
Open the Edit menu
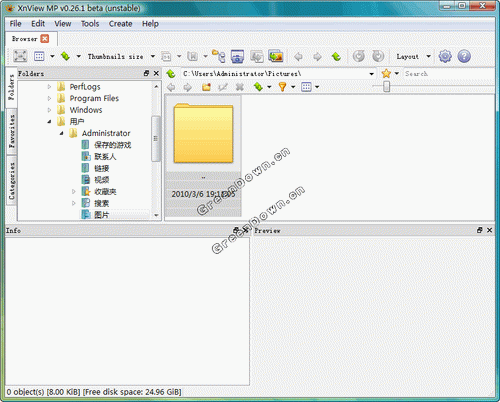38,24
